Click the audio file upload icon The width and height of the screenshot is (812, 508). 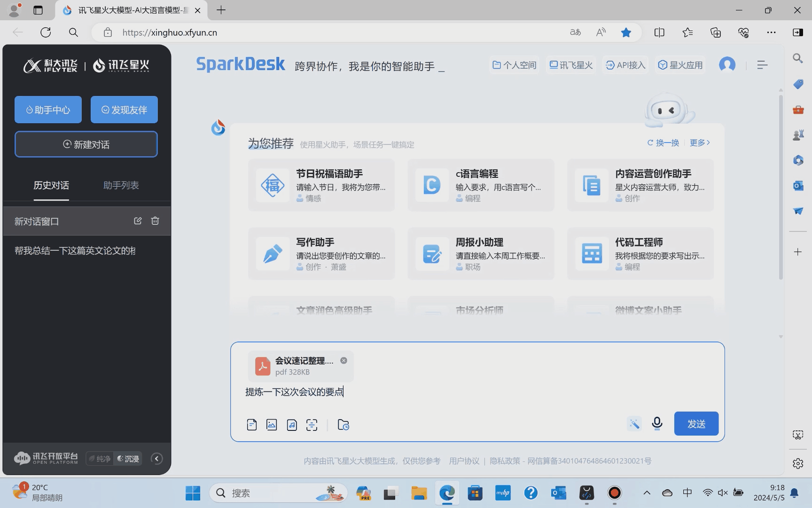click(x=292, y=425)
